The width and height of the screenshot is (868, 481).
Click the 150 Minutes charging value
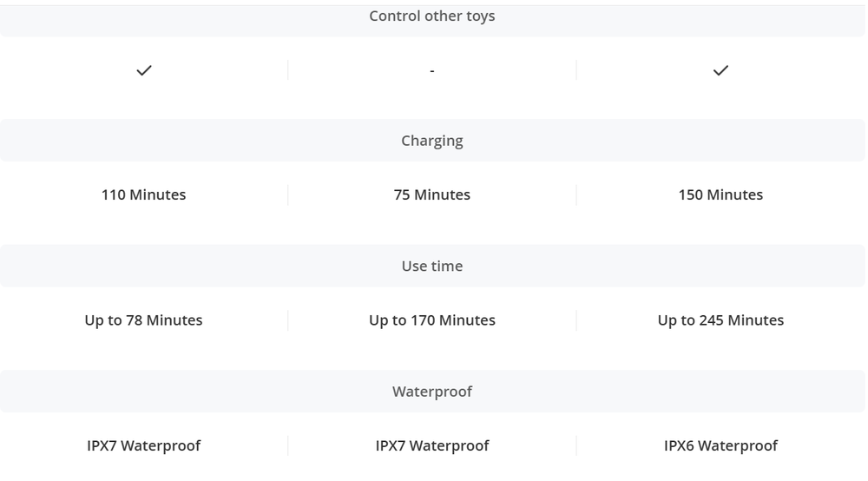tap(720, 195)
